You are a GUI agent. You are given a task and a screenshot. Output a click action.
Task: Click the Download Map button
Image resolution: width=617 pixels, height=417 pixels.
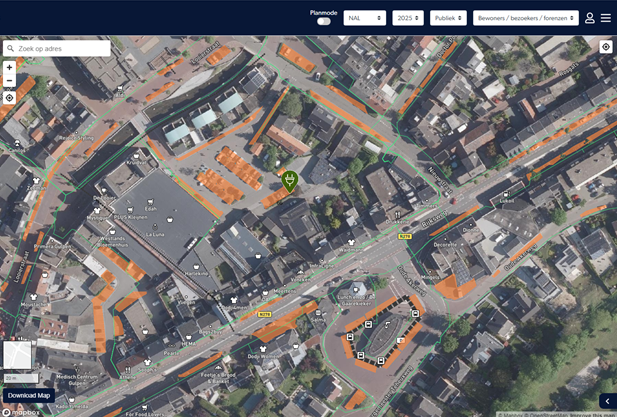[28, 396]
